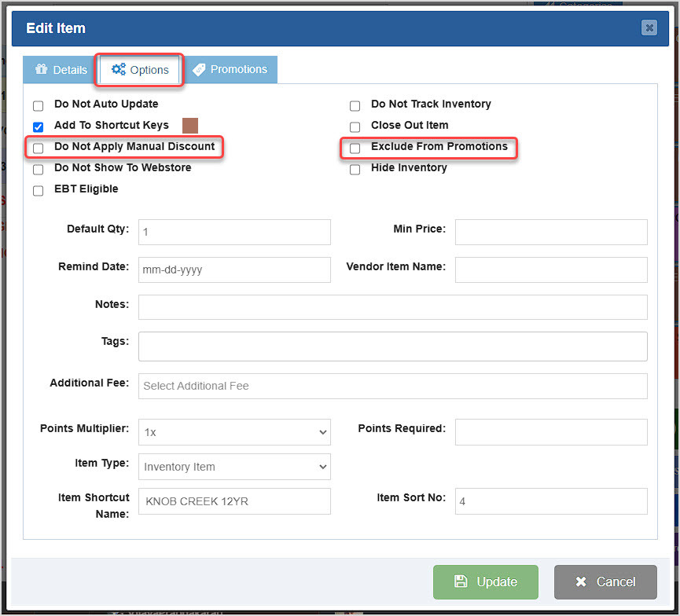Click the gear icon on the Options tab
Image resolution: width=680 pixels, height=616 pixels.
pyautogui.click(x=118, y=70)
